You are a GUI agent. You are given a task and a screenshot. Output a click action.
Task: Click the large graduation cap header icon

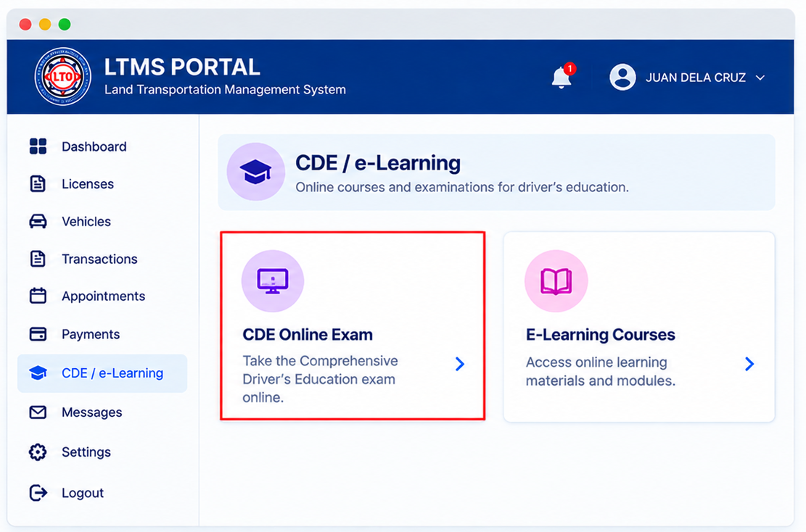point(256,172)
